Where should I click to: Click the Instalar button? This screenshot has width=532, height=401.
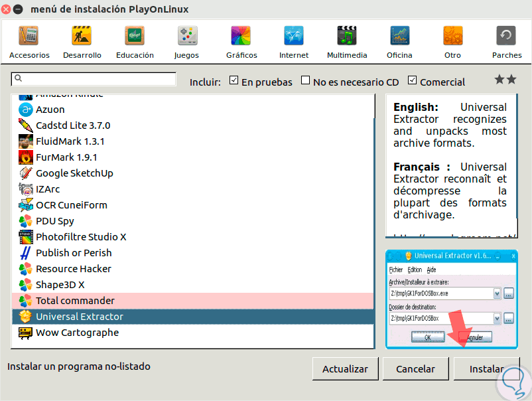tap(486, 368)
